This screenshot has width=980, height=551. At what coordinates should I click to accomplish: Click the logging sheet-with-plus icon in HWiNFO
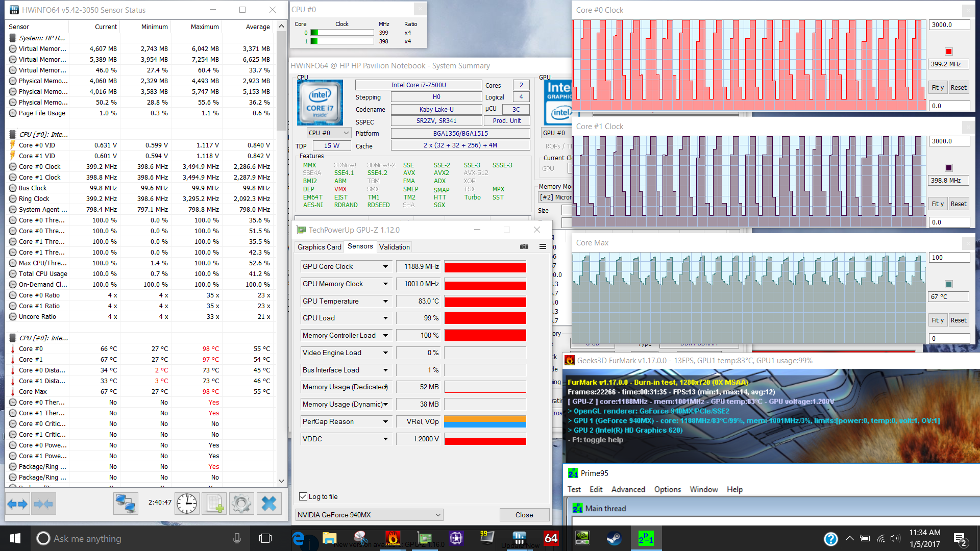(214, 504)
